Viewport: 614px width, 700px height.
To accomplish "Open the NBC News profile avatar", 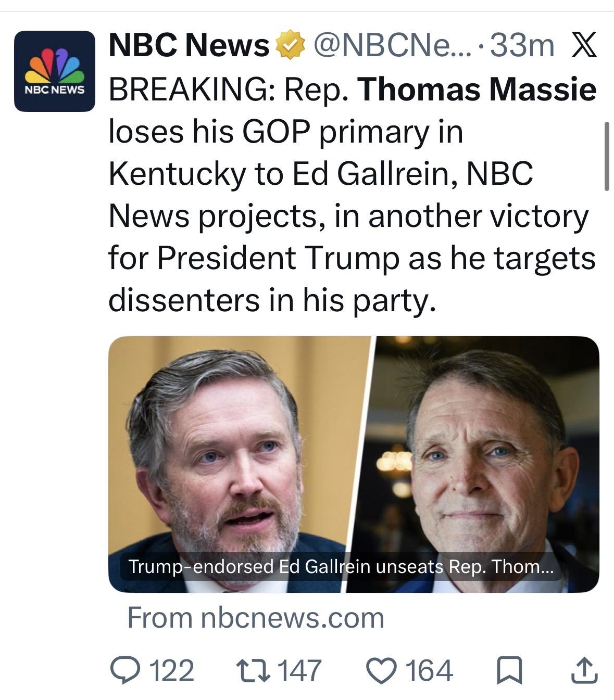I will (x=55, y=71).
